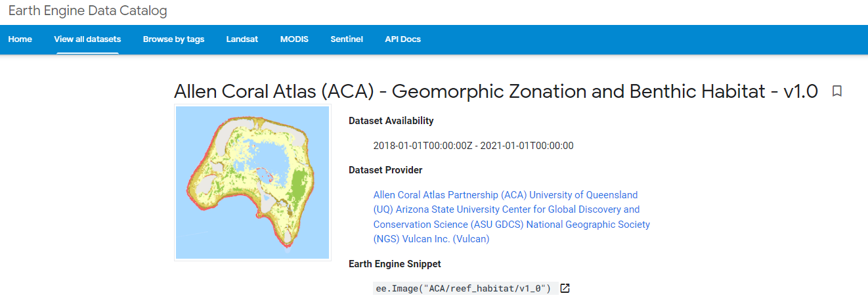Select the Sentinel tab

click(347, 39)
